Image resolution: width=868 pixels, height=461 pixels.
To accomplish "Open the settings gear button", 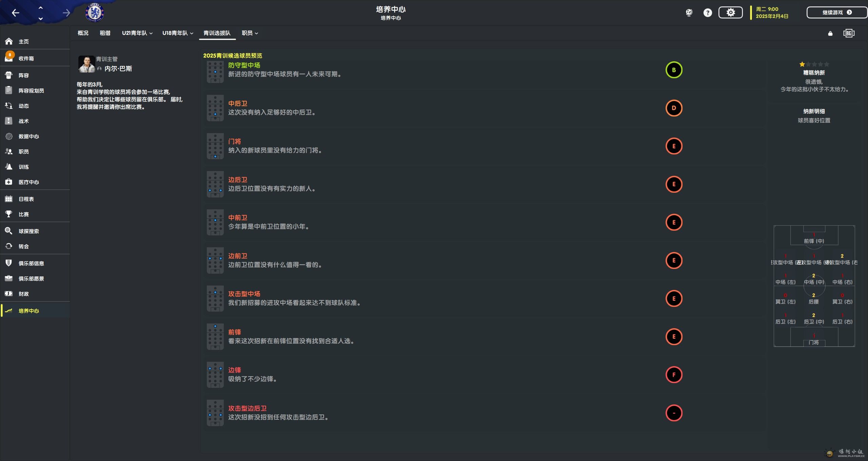I will (x=731, y=13).
